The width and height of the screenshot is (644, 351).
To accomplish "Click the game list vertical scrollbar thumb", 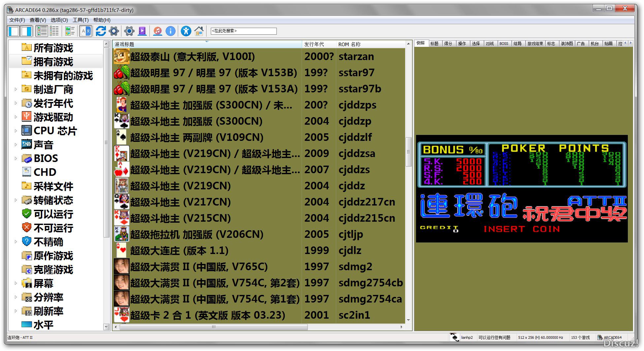I will (x=408, y=152).
